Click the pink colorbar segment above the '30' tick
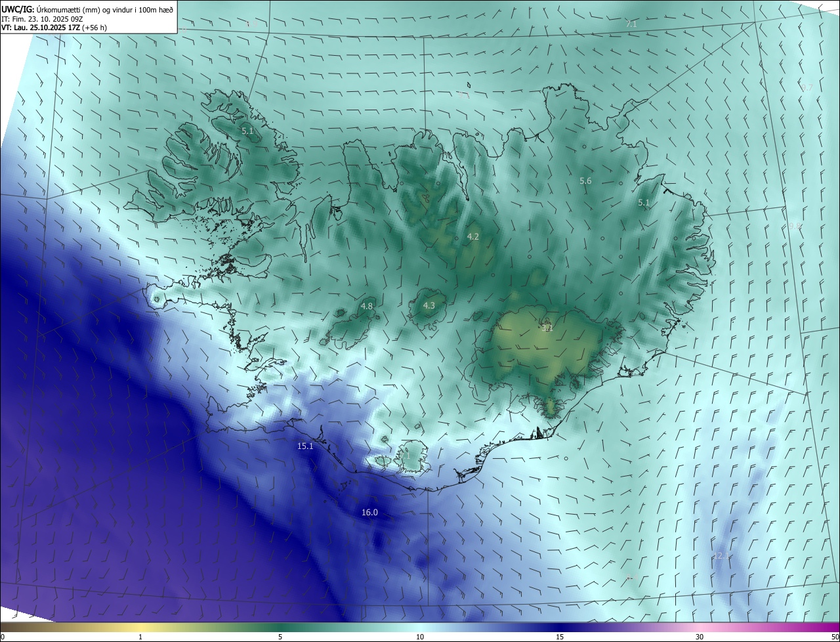Viewport: 840px width, 642px height. pyautogui.click(x=700, y=627)
